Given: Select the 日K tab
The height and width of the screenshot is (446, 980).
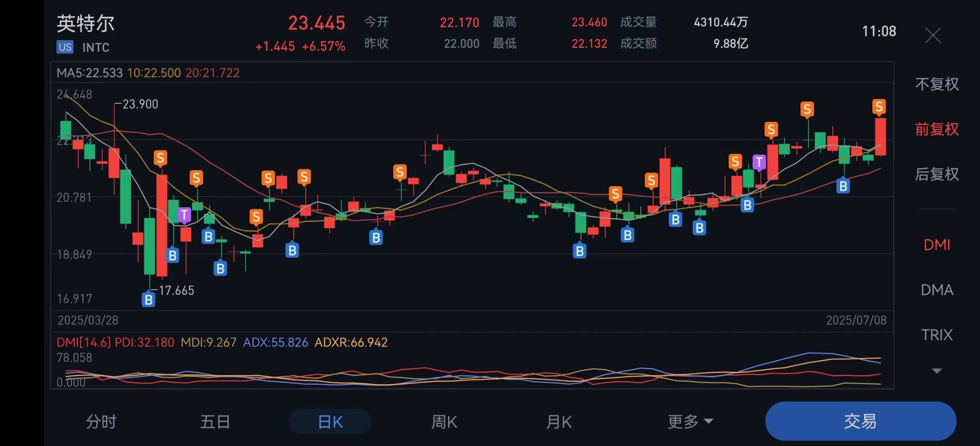Looking at the screenshot, I should [x=330, y=422].
